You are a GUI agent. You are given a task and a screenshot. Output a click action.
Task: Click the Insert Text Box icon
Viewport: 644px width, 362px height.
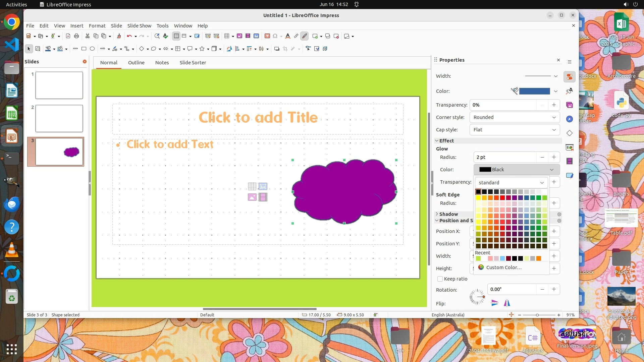tap(267, 36)
